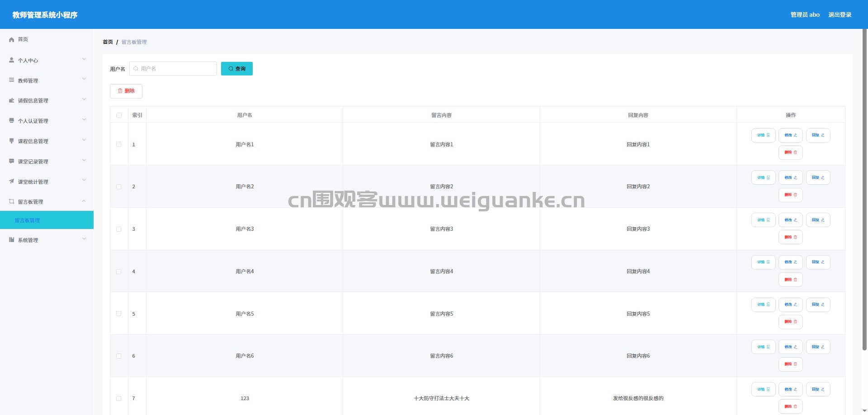
Task: Select highlighted 留言板管理 submenu item
Action: pyautogui.click(x=47, y=220)
